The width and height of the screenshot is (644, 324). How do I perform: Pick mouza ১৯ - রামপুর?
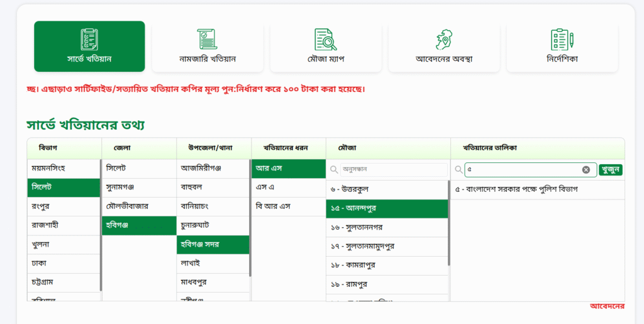(387, 284)
